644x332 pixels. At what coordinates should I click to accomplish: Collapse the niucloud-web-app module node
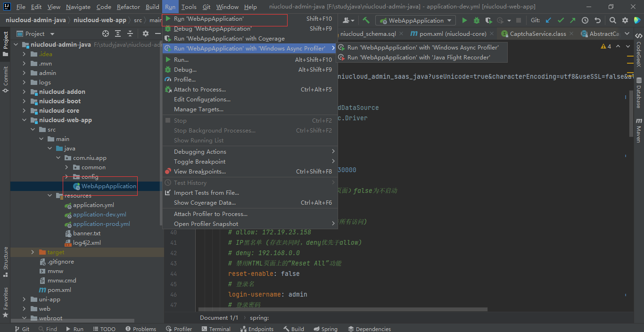pyautogui.click(x=24, y=120)
